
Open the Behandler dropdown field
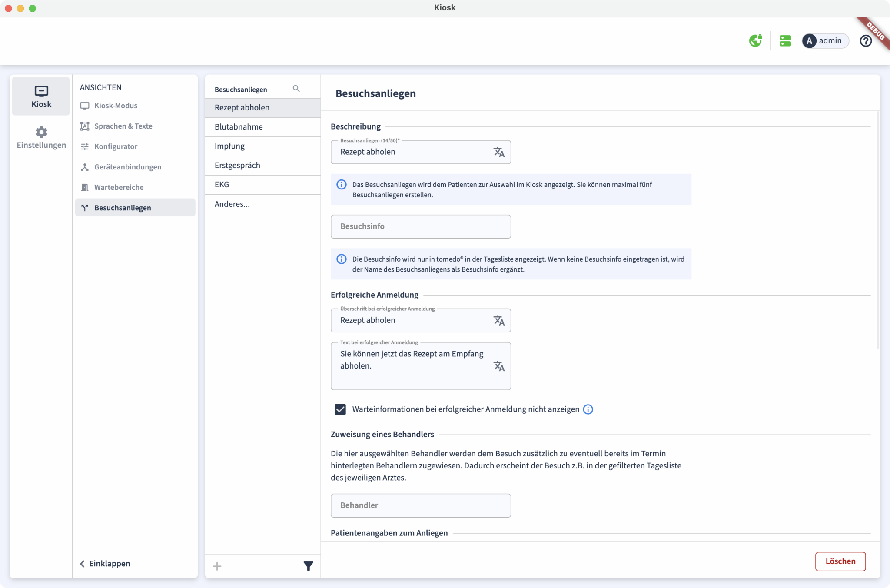coord(421,505)
